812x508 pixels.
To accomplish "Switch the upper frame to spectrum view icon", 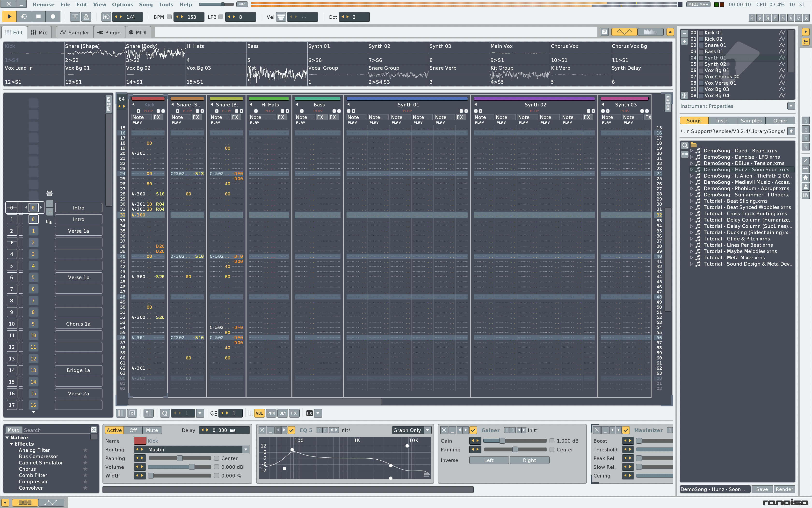I will [x=650, y=32].
